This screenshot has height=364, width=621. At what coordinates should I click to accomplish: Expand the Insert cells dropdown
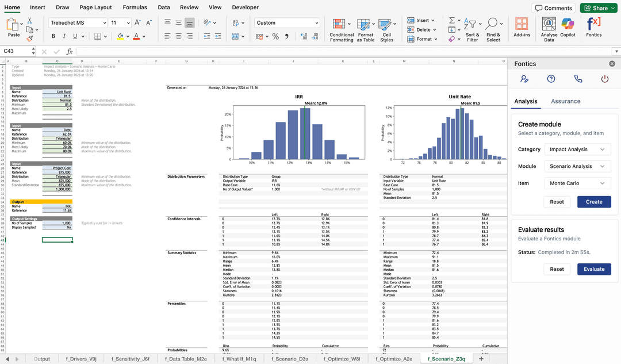432,20
